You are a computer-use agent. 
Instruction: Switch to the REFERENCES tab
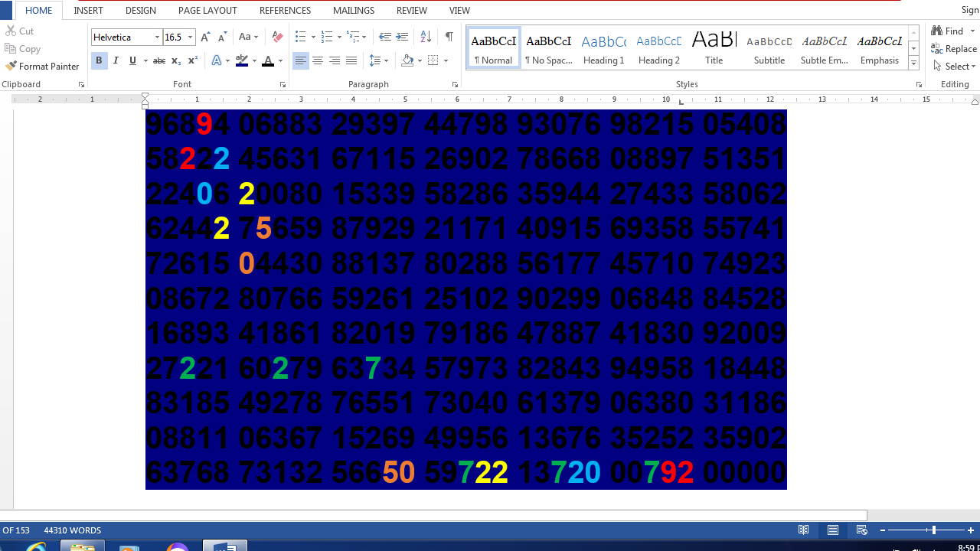tap(285, 11)
